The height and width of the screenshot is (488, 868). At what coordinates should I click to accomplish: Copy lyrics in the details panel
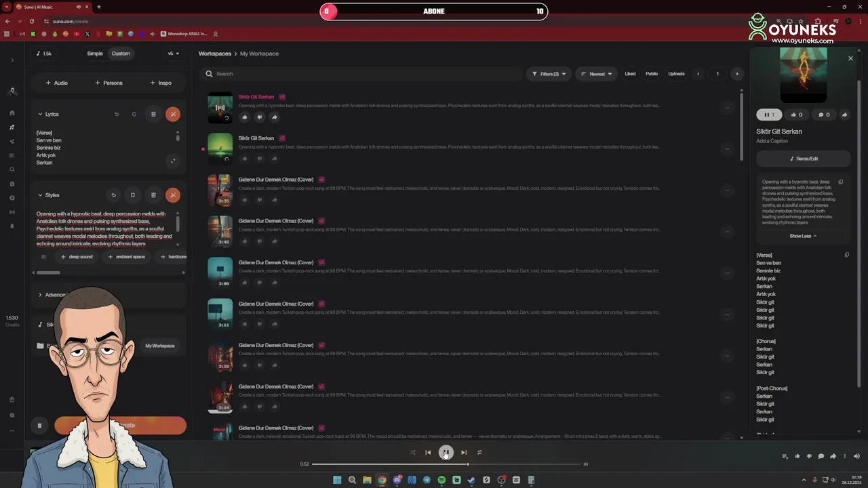coord(846,255)
